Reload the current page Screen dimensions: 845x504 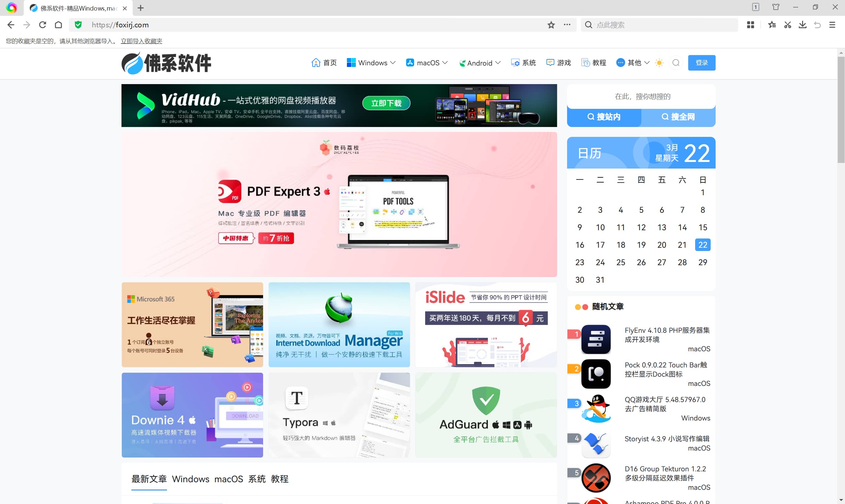click(43, 25)
